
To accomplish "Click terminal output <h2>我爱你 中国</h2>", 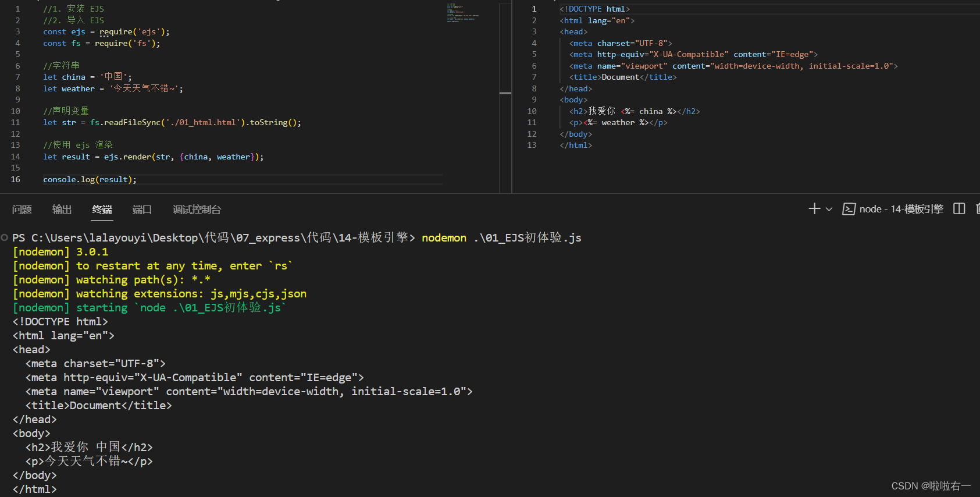I will [89, 447].
